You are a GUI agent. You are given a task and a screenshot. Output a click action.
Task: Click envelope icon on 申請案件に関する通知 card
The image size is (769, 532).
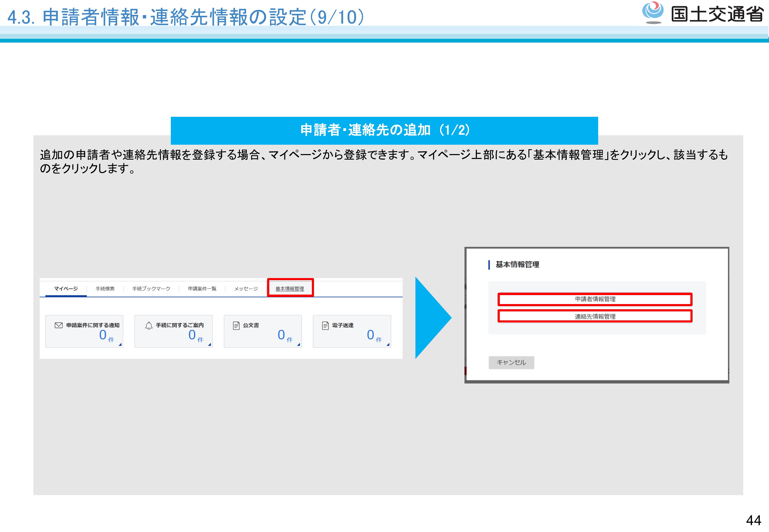(58, 325)
